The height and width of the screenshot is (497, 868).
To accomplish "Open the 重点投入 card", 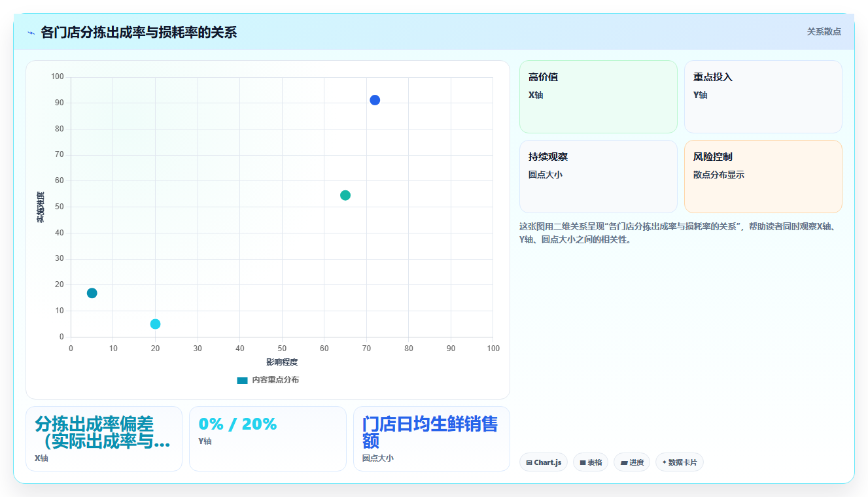I will (763, 97).
